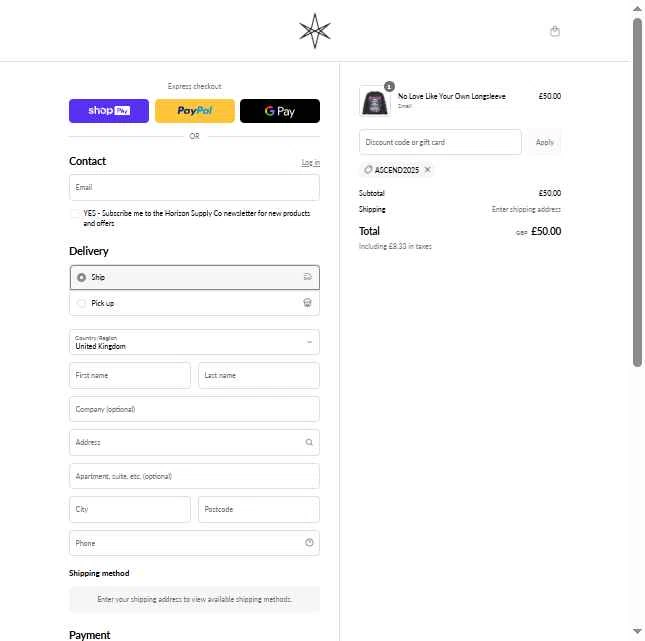Select the Ship delivery radio option
645x641 pixels.
pos(81,277)
